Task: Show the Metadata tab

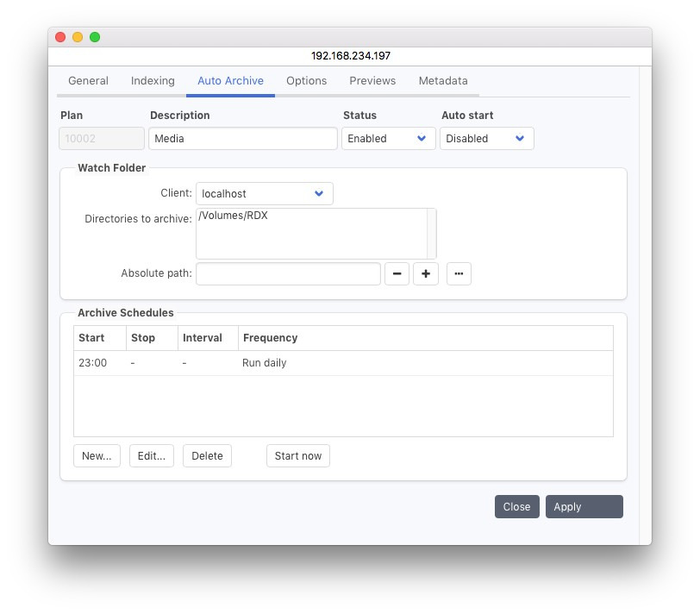Action: pos(443,81)
